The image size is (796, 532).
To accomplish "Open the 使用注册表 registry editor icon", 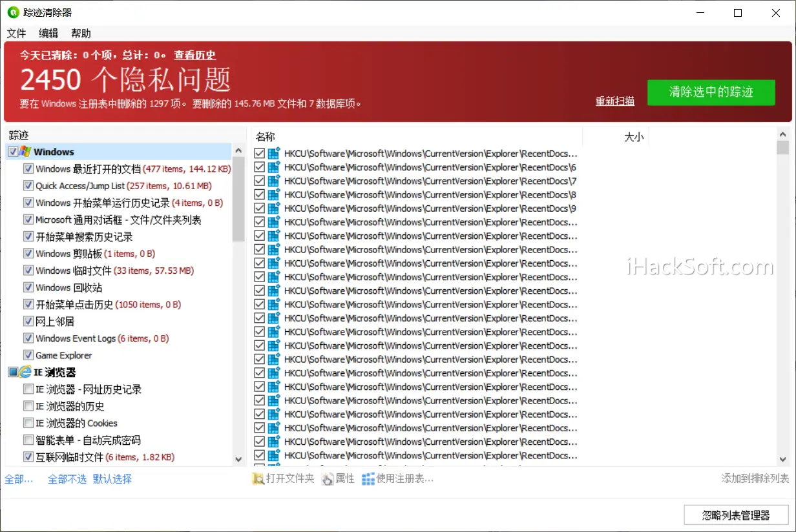I will 368,479.
